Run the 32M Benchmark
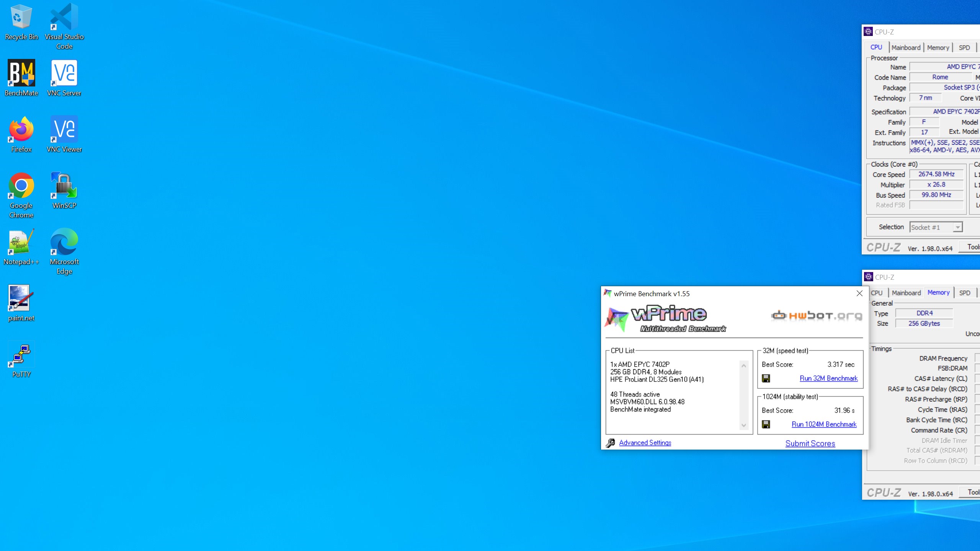Image resolution: width=980 pixels, height=551 pixels. tap(829, 378)
